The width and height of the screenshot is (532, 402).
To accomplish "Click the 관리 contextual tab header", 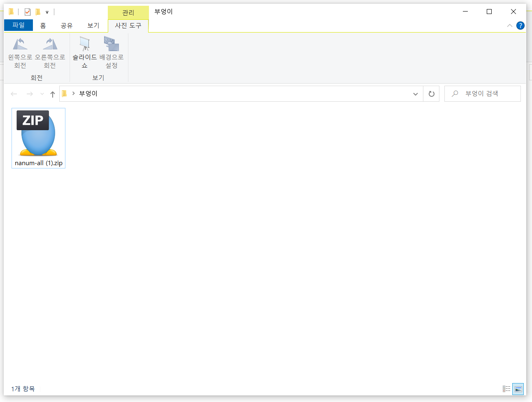I will pos(128,13).
